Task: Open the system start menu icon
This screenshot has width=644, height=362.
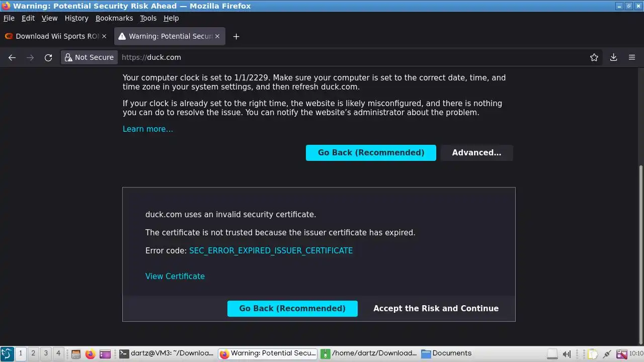Action: pyautogui.click(x=7, y=353)
